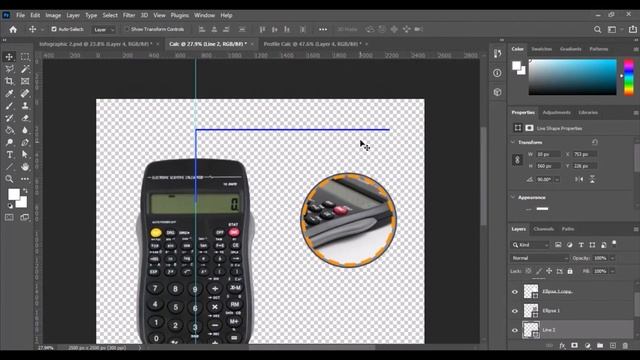640x360 pixels.
Task: Open the Kind layer filter dropdown
Action: tap(530, 245)
